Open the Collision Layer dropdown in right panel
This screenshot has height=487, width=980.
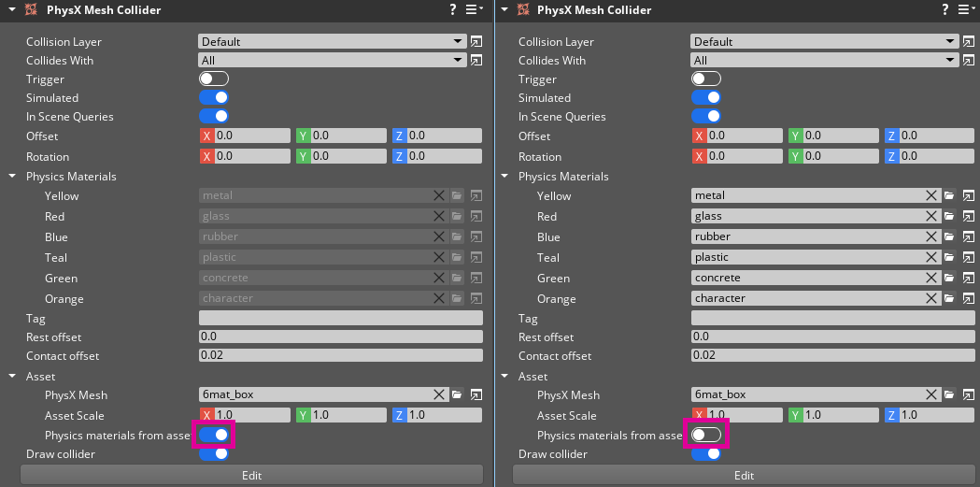(825, 41)
